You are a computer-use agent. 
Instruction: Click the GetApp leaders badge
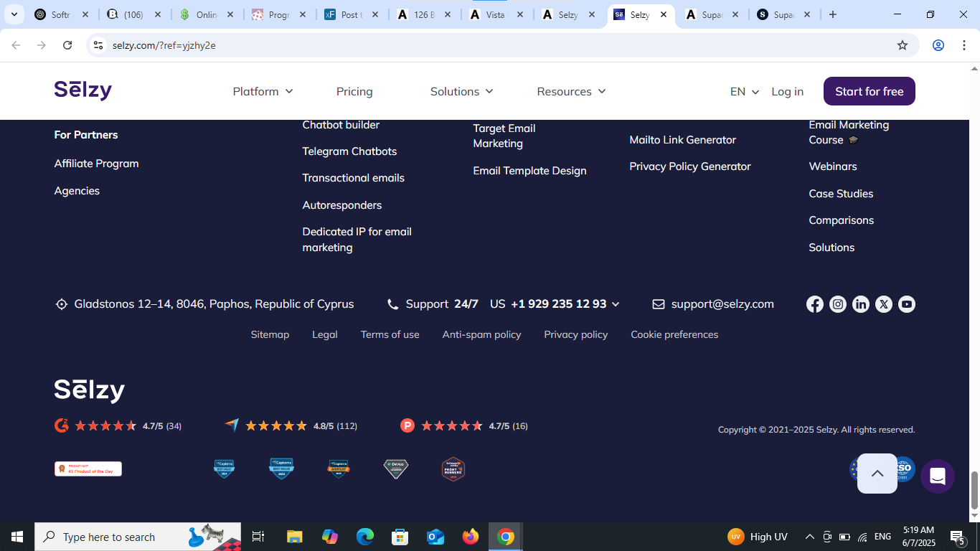click(x=396, y=469)
